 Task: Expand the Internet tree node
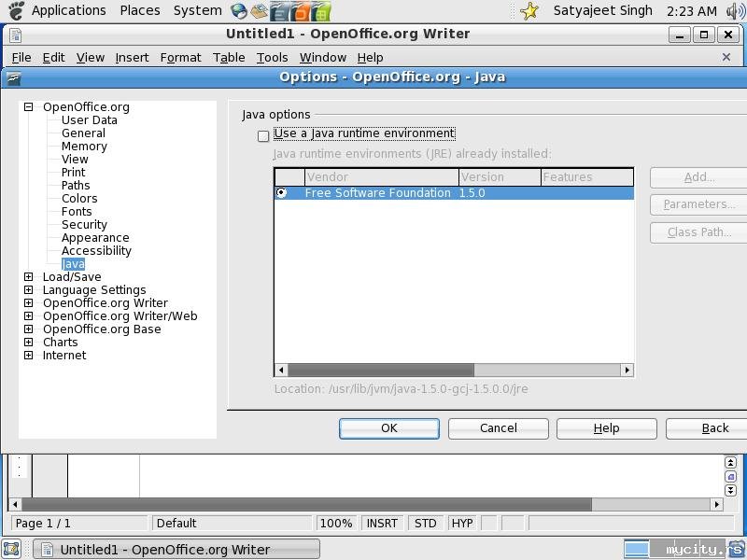coord(29,356)
